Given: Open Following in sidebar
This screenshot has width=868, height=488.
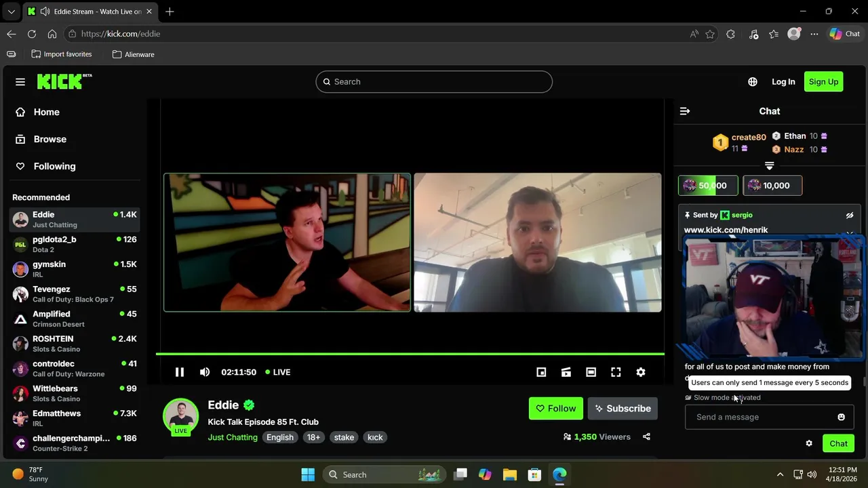Looking at the screenshot, I should [75, 167].
